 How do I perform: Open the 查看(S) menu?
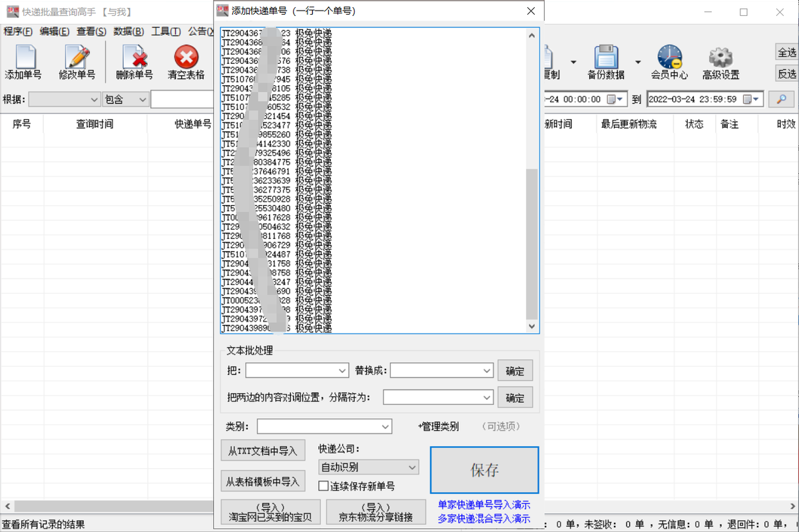point(91,31)
